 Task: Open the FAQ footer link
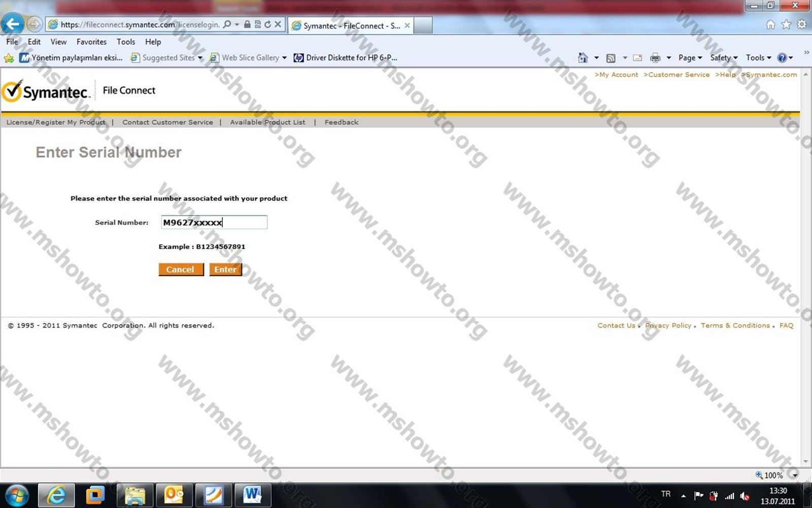click(x=786, y=326)
